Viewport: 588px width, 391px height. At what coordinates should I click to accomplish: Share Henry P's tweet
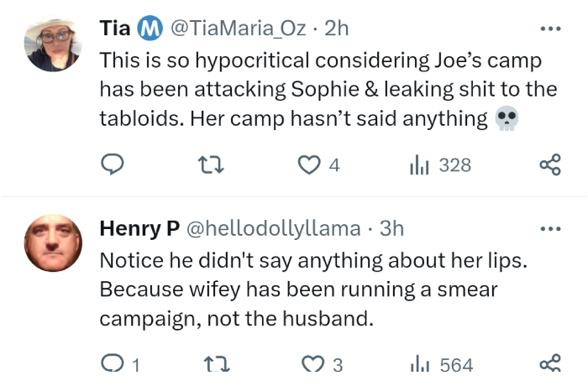[x=549, y=364]
